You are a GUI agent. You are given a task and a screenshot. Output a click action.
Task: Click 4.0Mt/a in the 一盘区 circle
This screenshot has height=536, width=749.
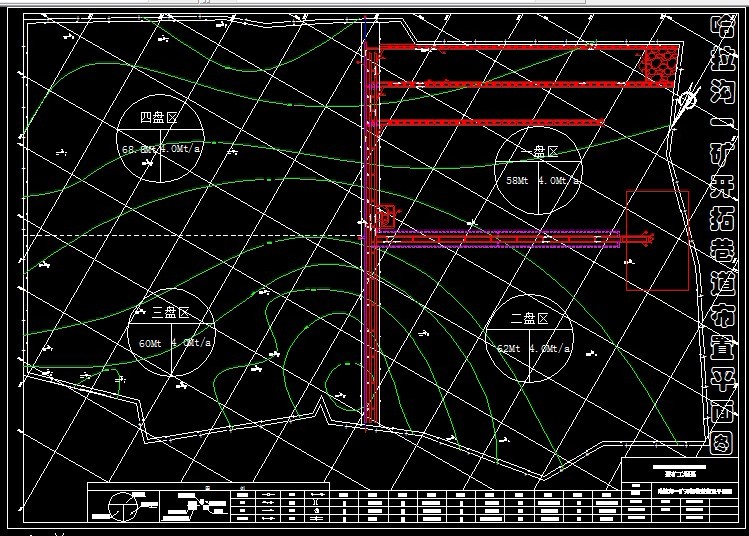click(559, 181)
